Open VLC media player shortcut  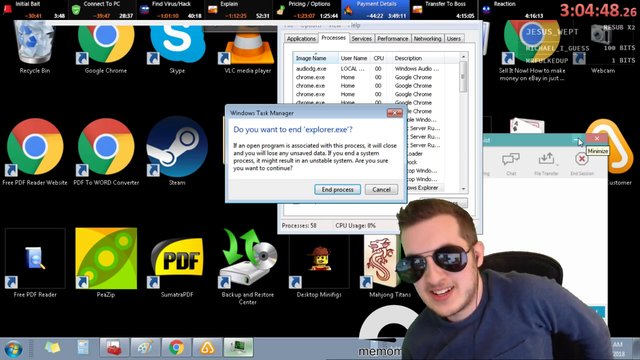[248, 47]
